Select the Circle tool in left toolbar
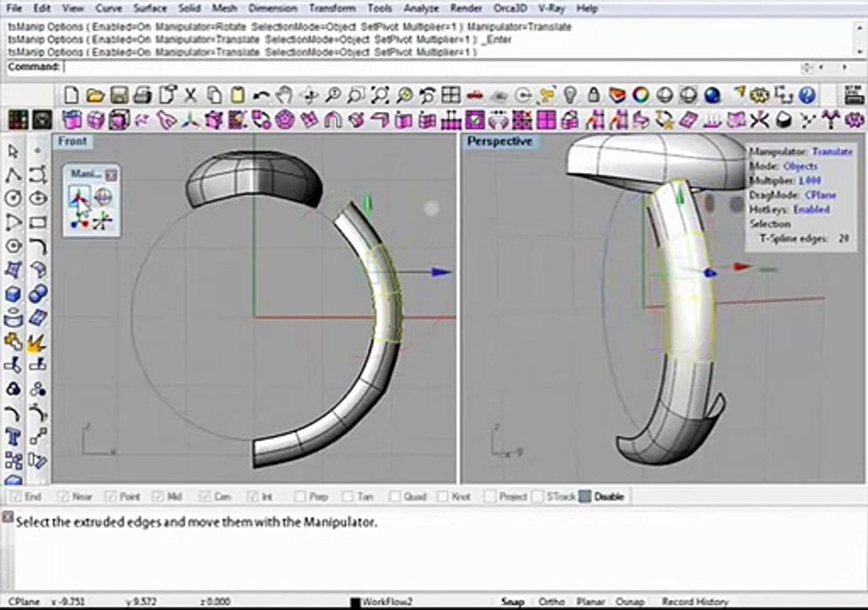This screenshot has height=610, width=868. tap(14, 198)
